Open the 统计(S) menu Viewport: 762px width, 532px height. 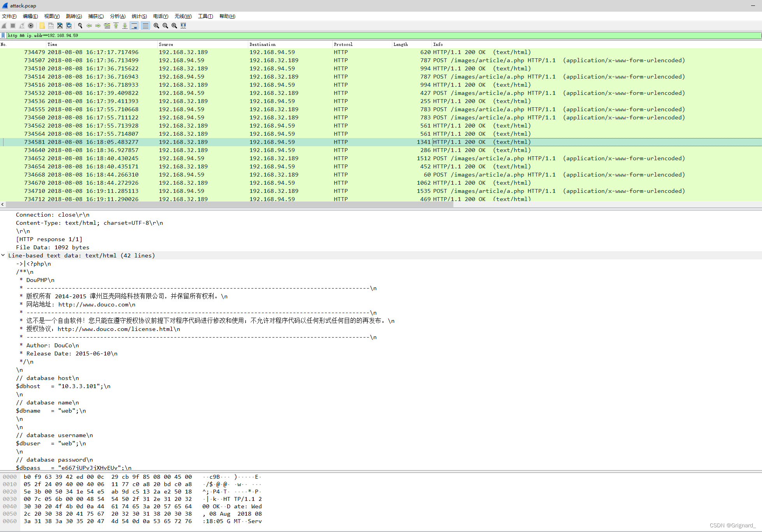(139, 16)
